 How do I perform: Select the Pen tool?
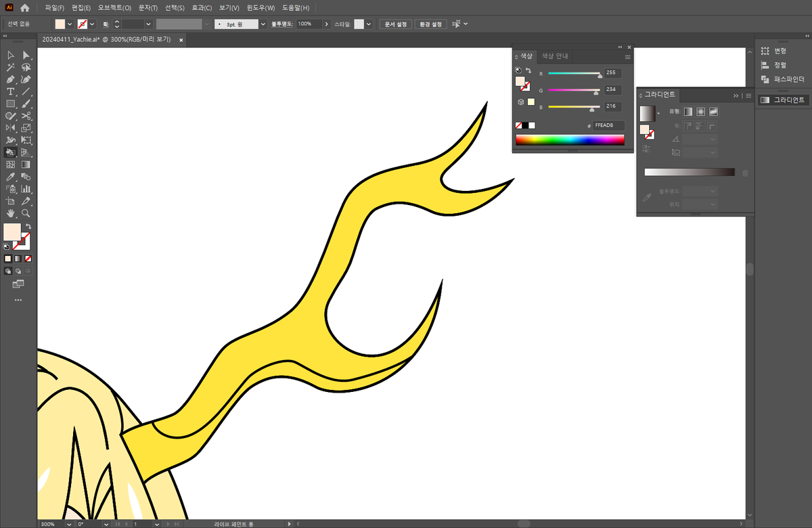click(11, 79)
